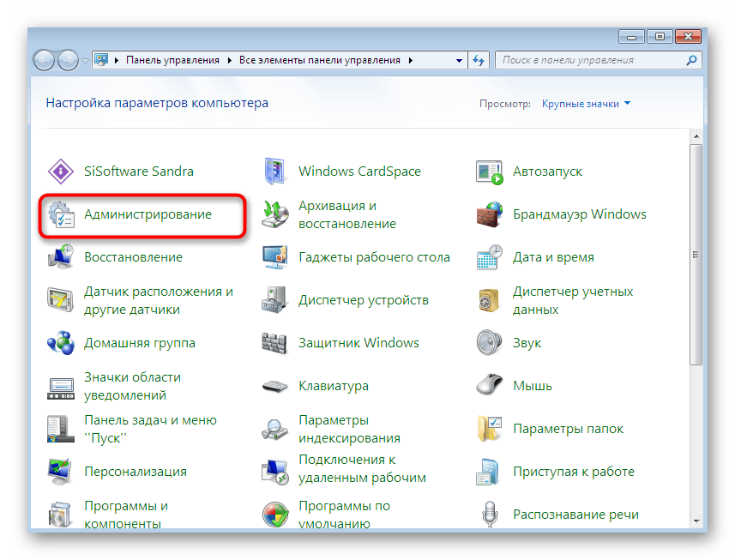
Task: Open Гаджеты рабочего стола icon
Action: coord(275,257)
